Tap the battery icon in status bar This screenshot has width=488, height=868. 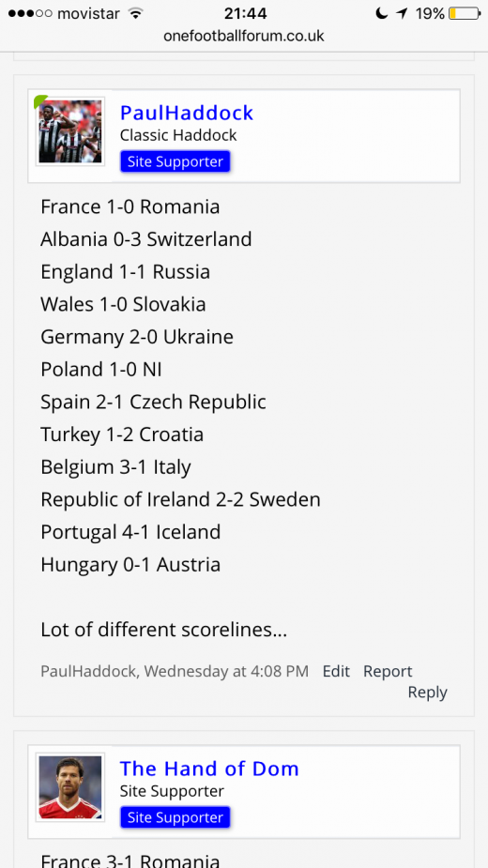pyautogui.click(x=465, y=13)
